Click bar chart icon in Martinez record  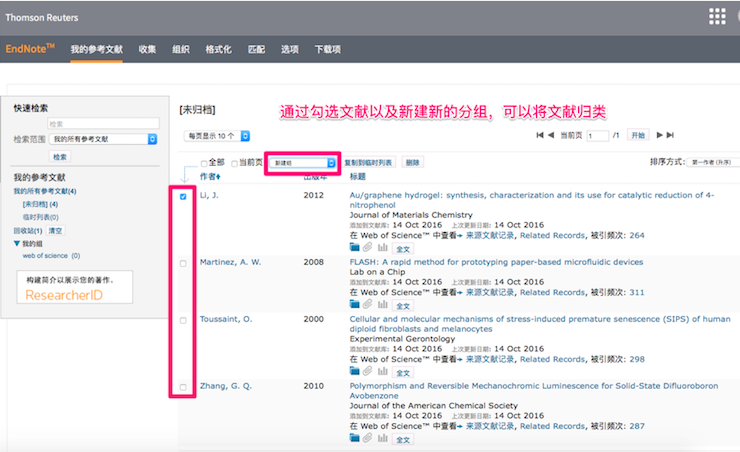(383, 304)
